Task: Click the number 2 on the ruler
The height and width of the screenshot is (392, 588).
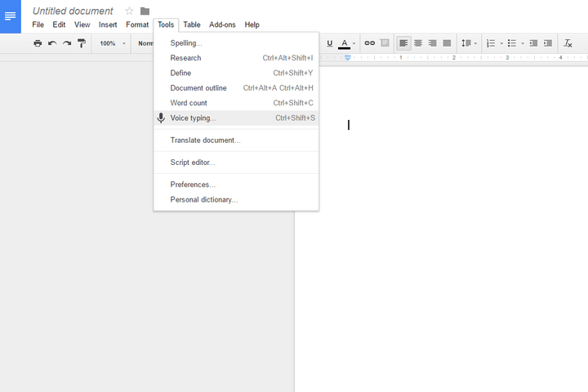Action: coord(454,58)
